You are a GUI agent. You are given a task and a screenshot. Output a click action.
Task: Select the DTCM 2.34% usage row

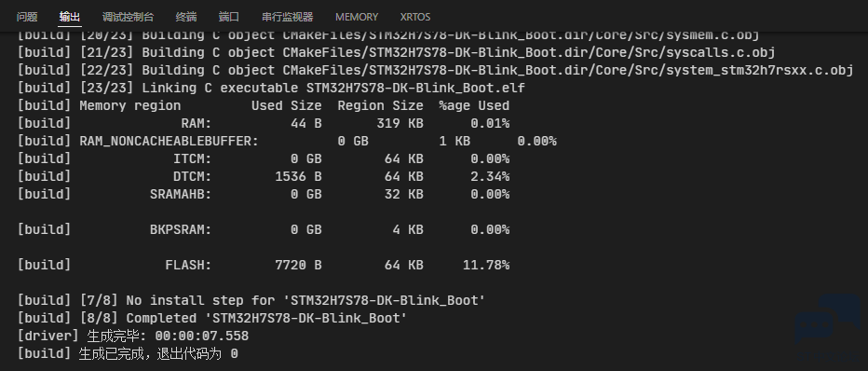263,176
